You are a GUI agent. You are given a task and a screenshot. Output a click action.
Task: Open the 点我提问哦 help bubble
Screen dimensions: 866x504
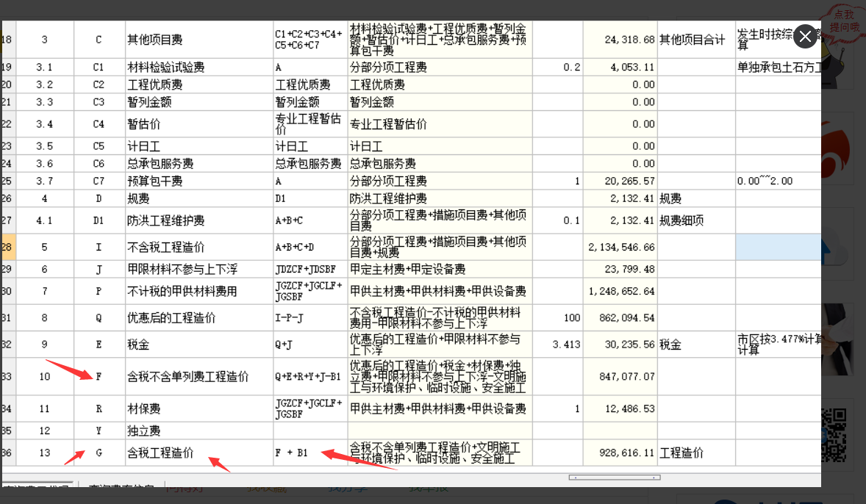(x=844, y=21)
